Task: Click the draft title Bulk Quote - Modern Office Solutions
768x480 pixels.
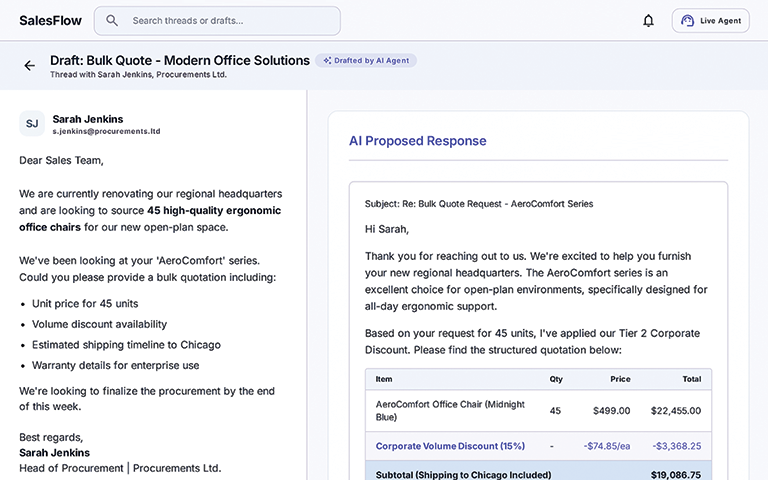Action: [x=180, y=60]
